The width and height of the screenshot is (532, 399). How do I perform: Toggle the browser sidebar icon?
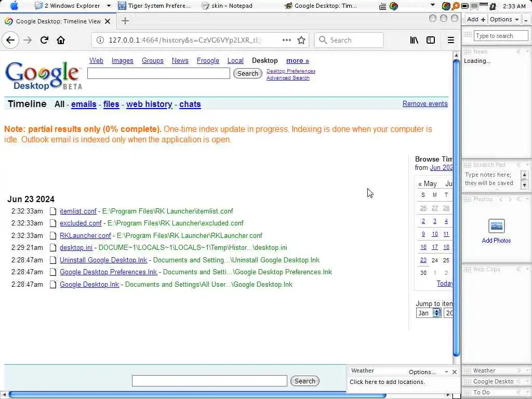pyautogui.click(x=431, y=40)
